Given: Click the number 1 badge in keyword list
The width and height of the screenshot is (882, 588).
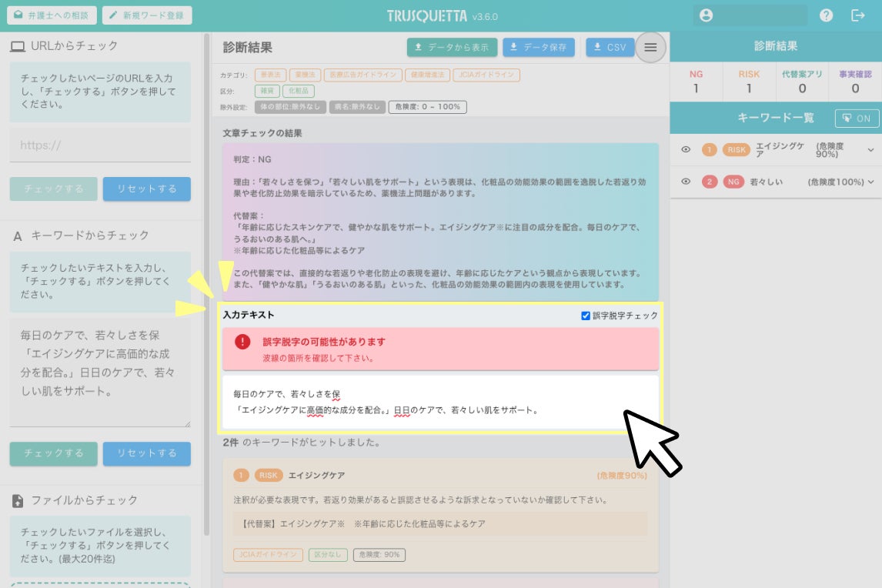Looking at the screenshot, I should coord(710,149).
